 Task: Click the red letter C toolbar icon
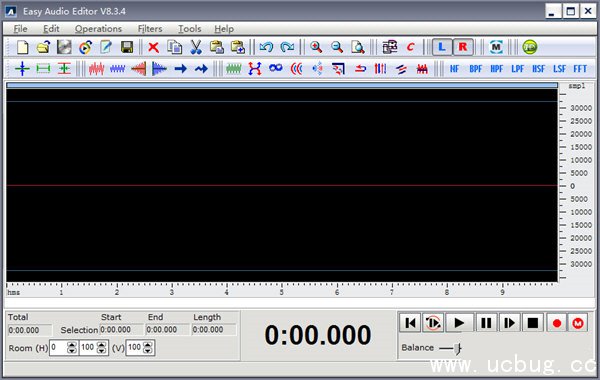coord(410,47)
